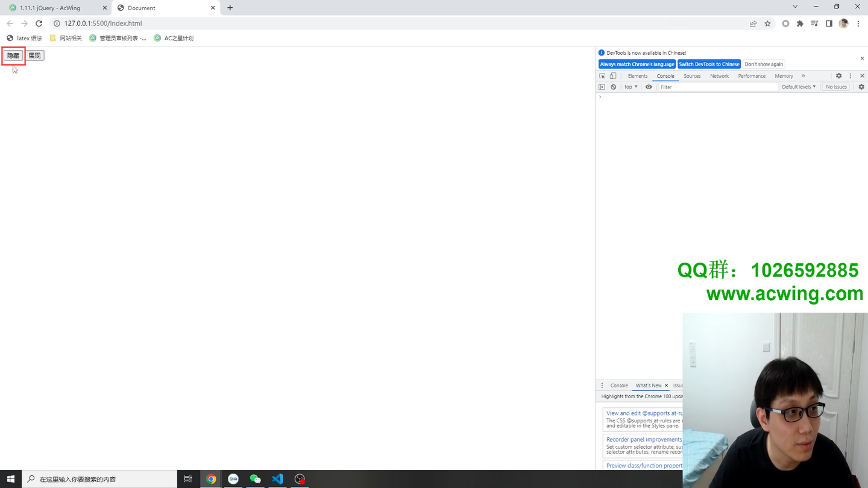Open Chrome's three-dot menu

[858, 23]
